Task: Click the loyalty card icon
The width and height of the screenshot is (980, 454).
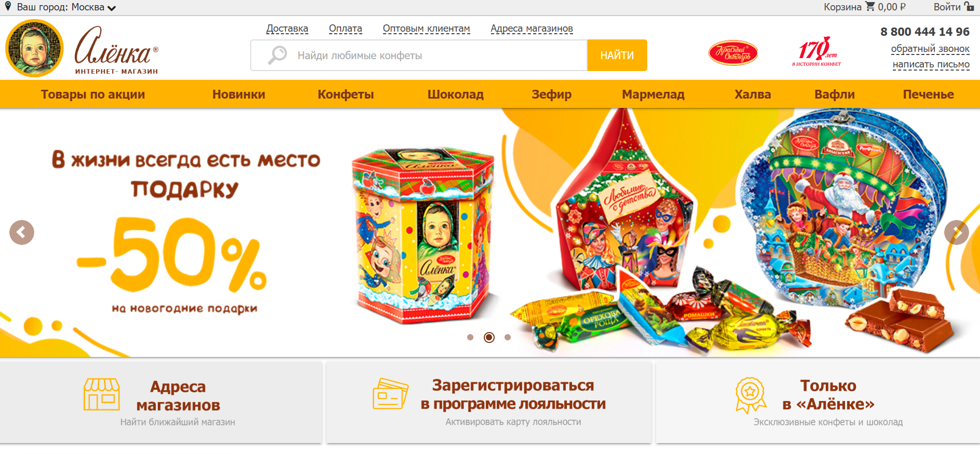Action: (x=390, y=394)
